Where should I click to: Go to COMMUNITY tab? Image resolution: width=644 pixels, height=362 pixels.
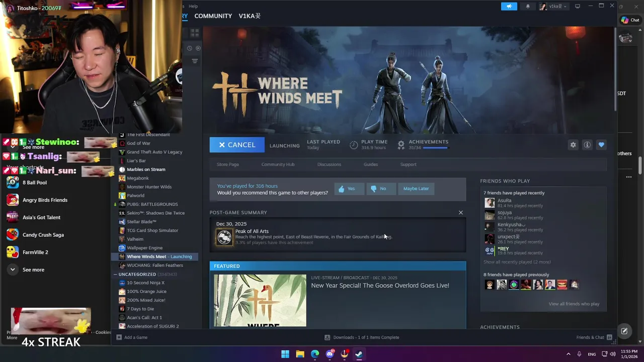click(x=213, y=16)
